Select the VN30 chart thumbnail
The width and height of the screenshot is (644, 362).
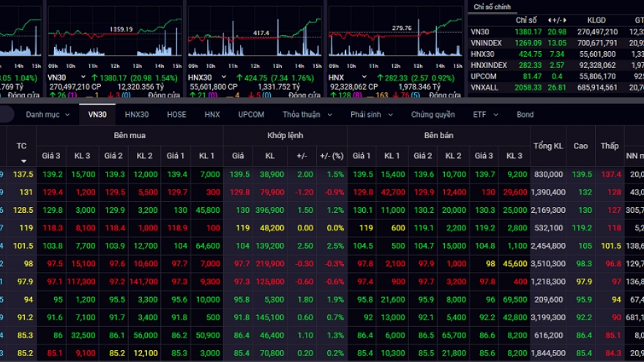point(115,32)
